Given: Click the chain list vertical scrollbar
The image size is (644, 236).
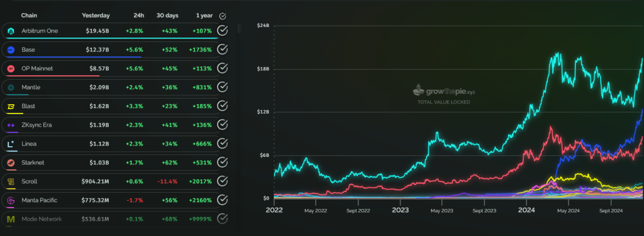Looking at the screenshot, I should point(239,29).
